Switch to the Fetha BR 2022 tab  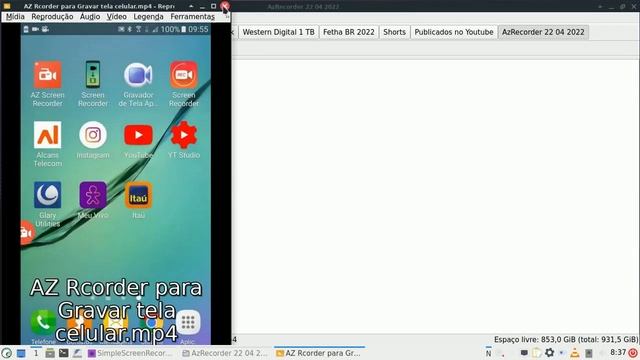[349, 32]
